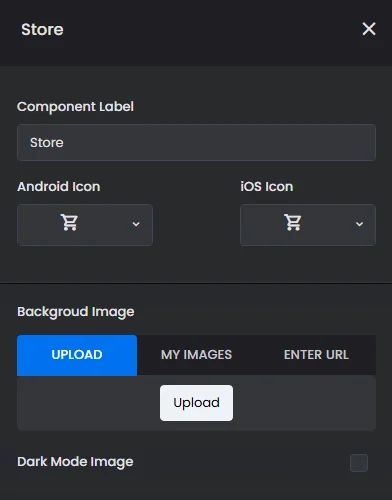This screenshot has height=500, width=392.
Task: Click the empty upload drop area
Action: (x=90, y=403)
